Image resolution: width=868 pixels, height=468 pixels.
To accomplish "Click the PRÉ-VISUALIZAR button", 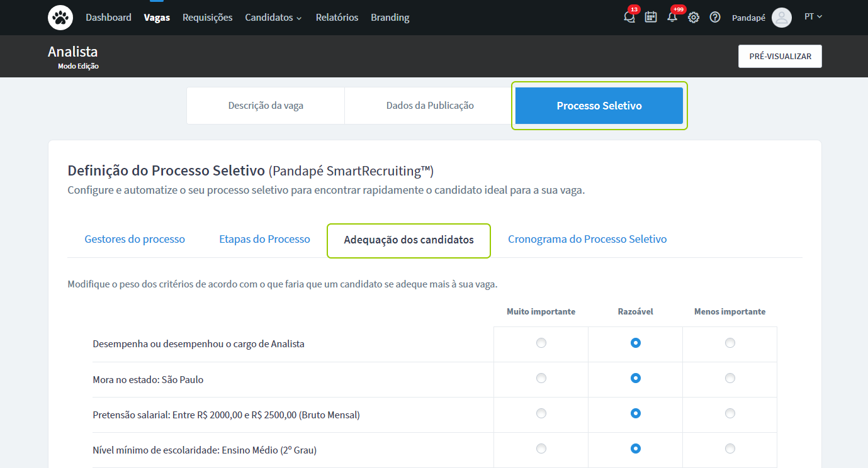I will click(x=780, y=56).
